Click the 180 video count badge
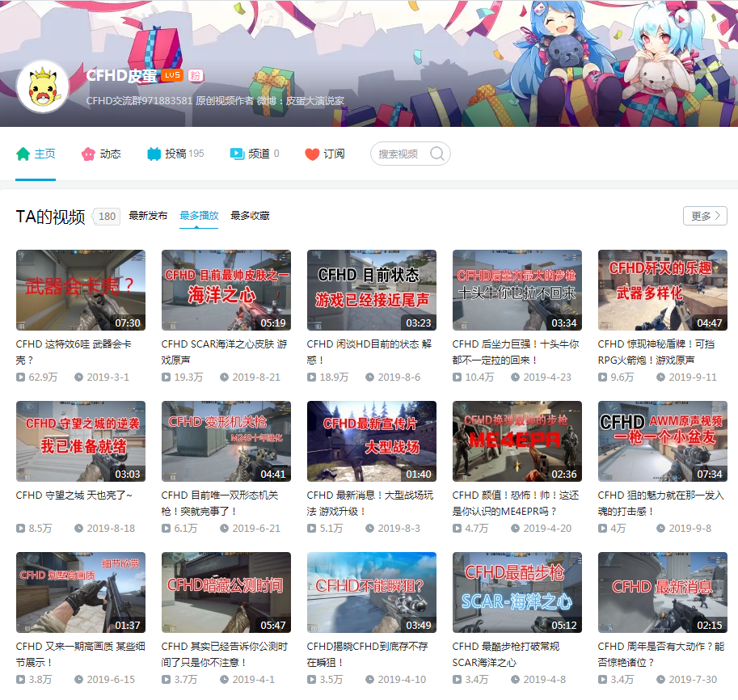Viewport: 738px width, 700px height. (x=108, y=216)
